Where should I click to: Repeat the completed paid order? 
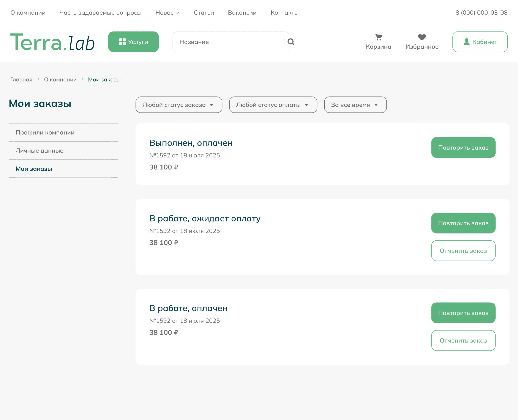pyautogui.click(x=463, y=148)
